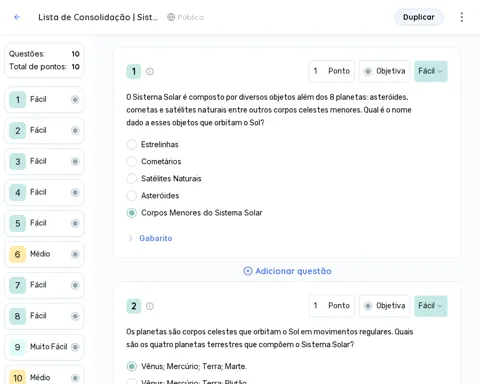Click the Objetiva type button on question 2
The height and width of the screenshot is (384, 480).
click(x=384, y=306)
